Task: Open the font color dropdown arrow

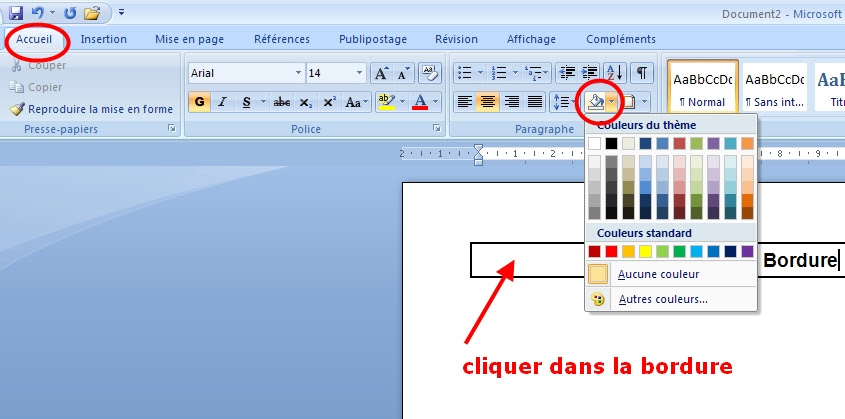Action: [x=435, y=102]
